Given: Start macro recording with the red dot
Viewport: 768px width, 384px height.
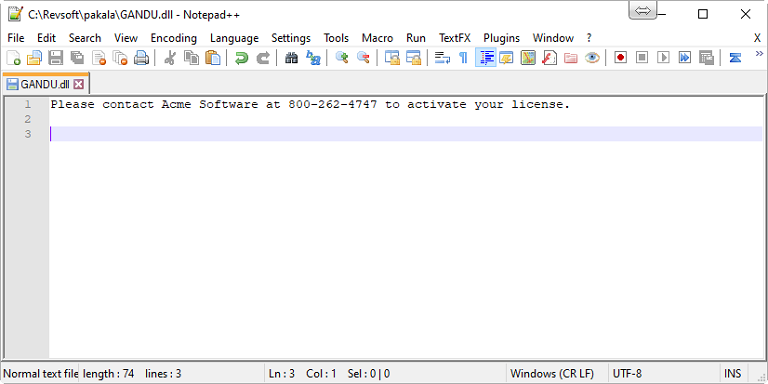Looking at the screenshot, I should (621, 58).
